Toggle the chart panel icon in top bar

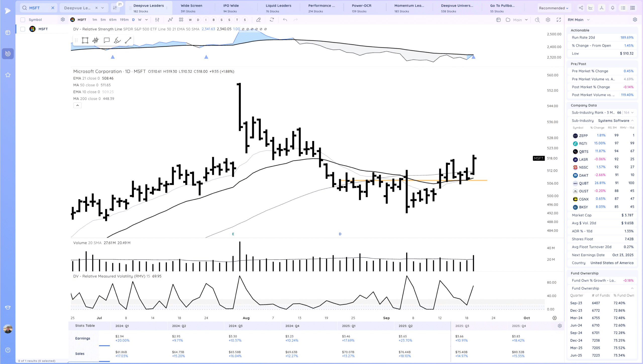591,8
